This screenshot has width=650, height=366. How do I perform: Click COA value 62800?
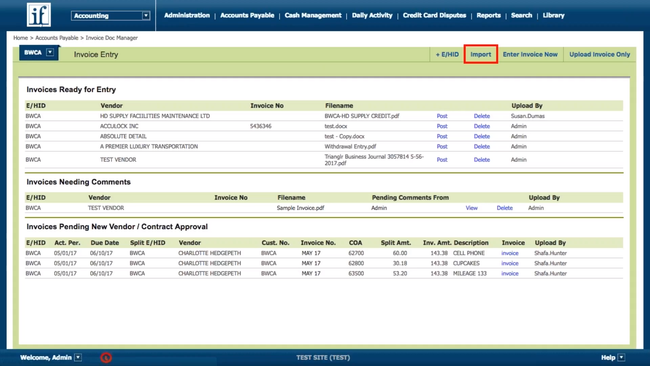[x=356, y=263]
